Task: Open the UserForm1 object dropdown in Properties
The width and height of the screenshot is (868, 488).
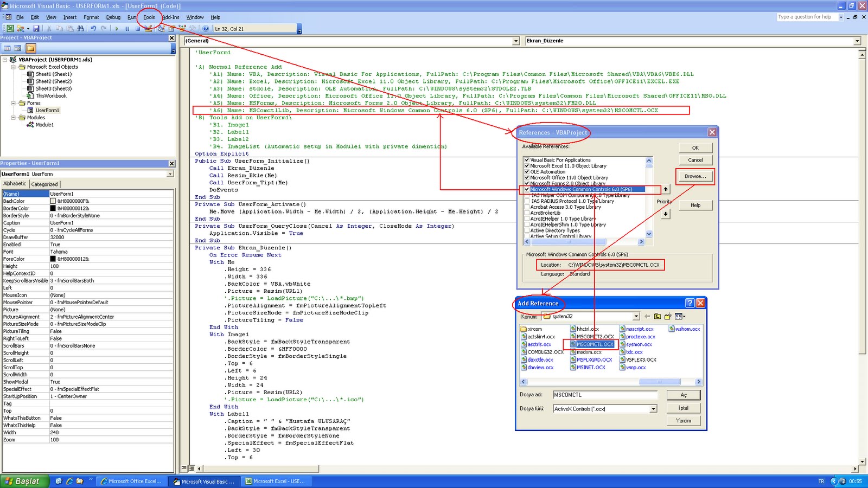Action: (x=170, y=174)
